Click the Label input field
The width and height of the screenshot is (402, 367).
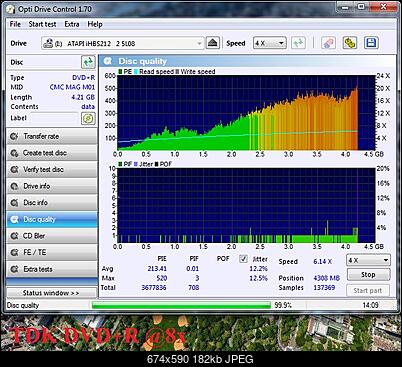click(x=54, y=118)
